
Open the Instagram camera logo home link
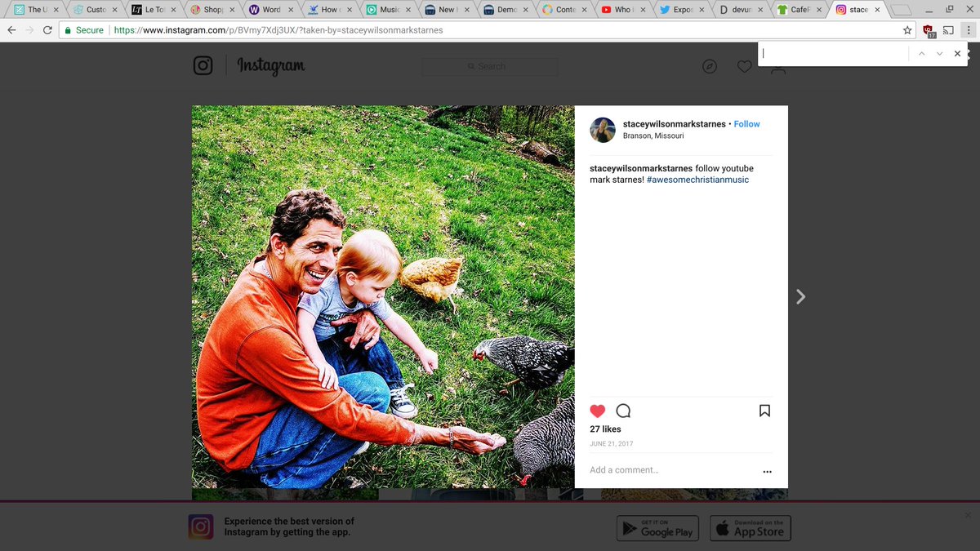203,65
